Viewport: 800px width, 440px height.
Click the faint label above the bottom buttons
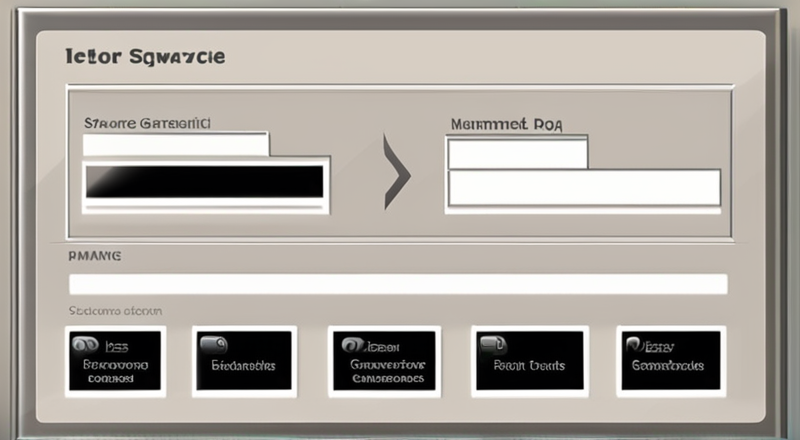(x=115, y=310)
